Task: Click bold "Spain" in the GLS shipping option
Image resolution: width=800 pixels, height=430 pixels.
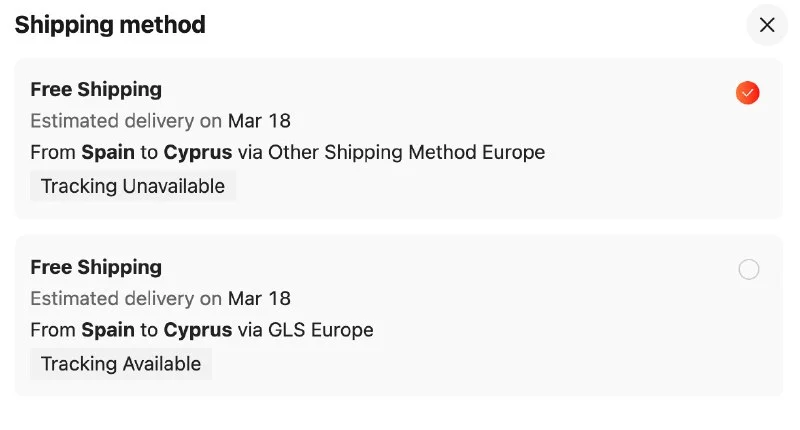Action: click(108, 330)
